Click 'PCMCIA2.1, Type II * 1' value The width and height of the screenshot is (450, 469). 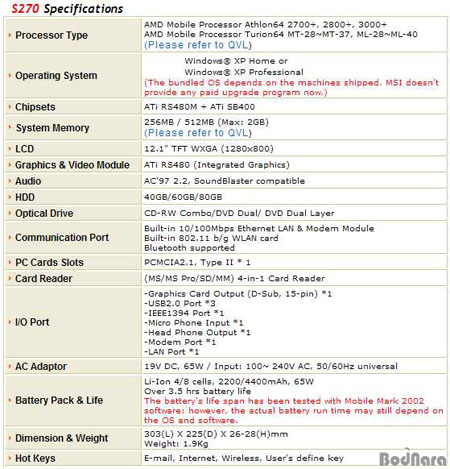tap(197, 262)
